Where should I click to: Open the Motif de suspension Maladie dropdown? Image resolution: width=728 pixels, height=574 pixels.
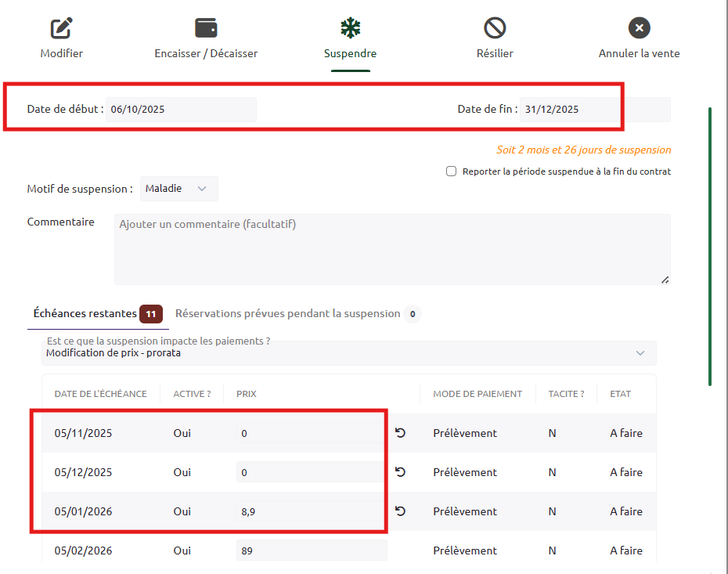pyautogui.click(x=178, y=189)
